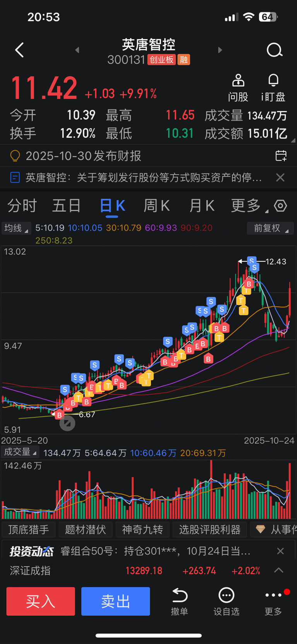Go to next stock with right triangle
297x644 pixels.
point(220,50)
